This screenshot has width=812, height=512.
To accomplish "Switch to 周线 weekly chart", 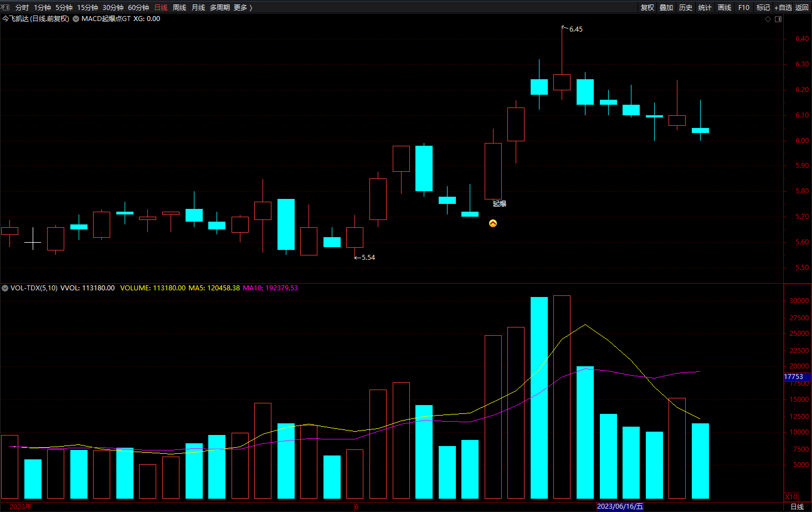I will click(179, 8).
